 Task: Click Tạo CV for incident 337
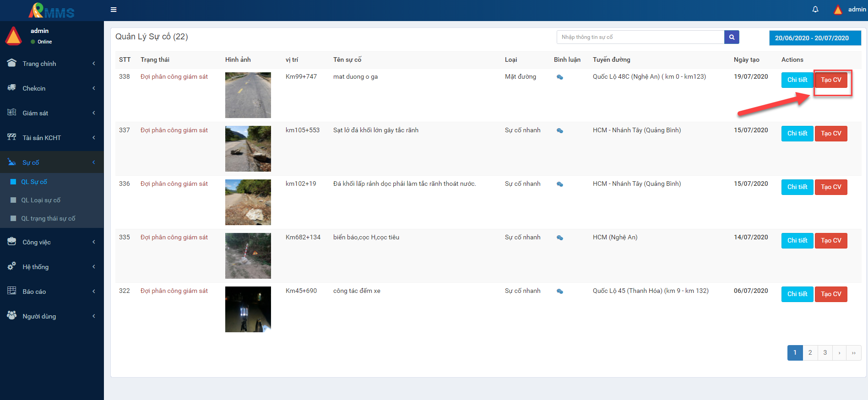[831, 134]
